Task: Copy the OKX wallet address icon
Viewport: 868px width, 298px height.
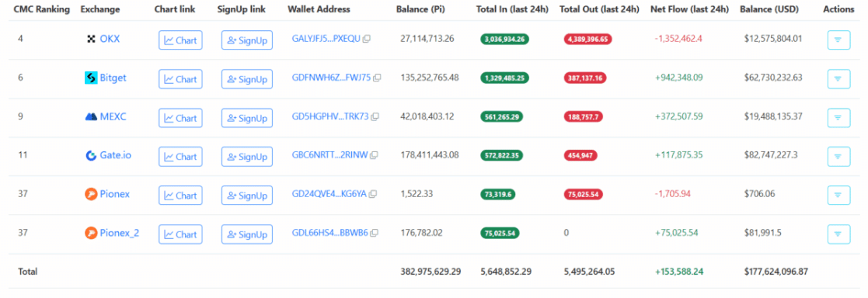Action: [x=367, y=40]
